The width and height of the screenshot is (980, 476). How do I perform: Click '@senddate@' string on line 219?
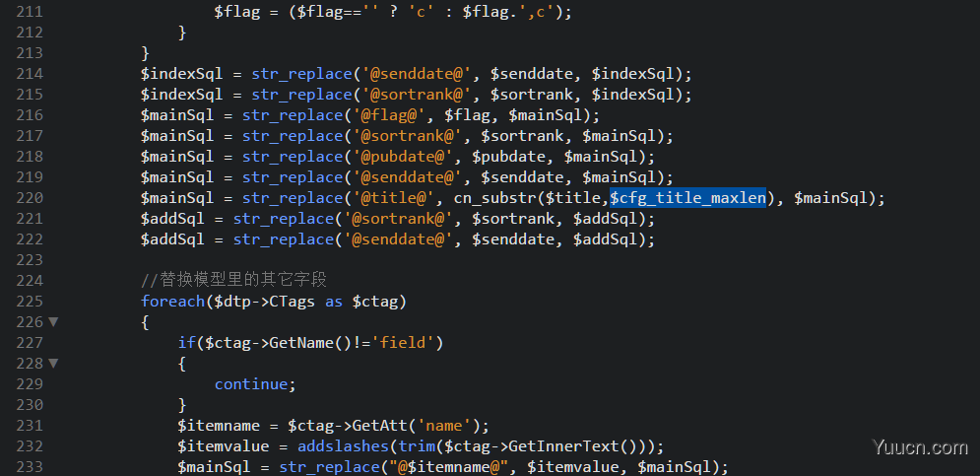[408, 177]
